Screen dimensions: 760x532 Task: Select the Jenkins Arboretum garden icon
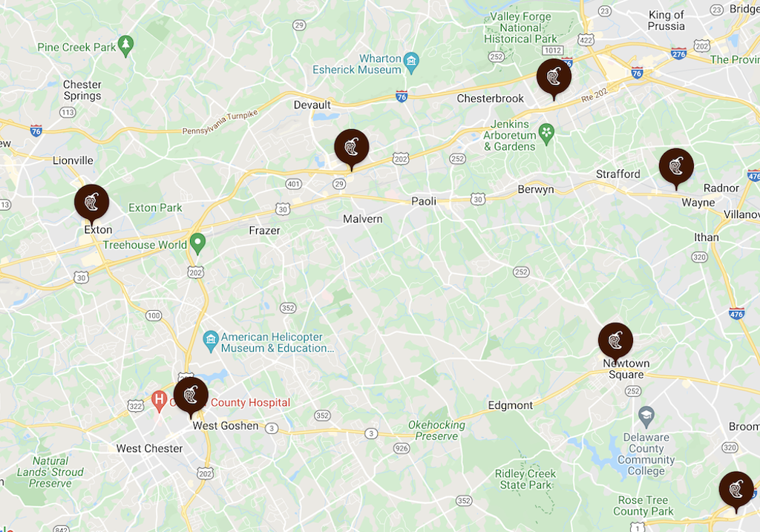[546, 135]
